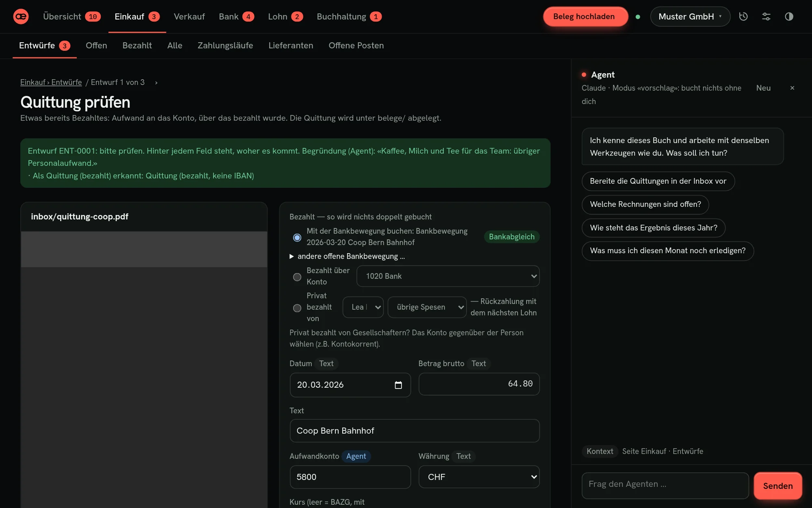Focus the 'Frag den Agenten' input field
Image resolution: width=812 pixels, height=508 pixels.
[665, 485]
